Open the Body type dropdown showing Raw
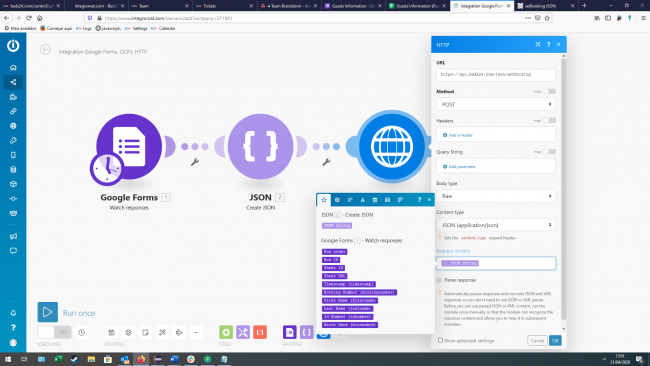650x366 pixels. 496,196
